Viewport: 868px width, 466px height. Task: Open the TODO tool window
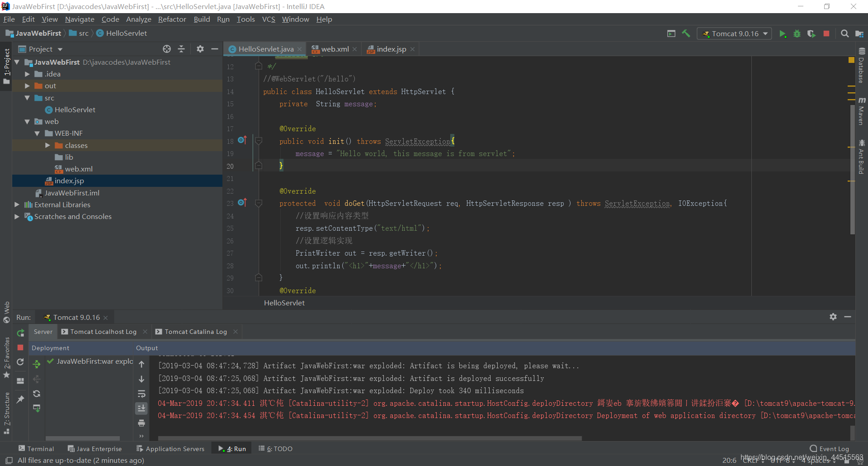click(x=276, y=448)
